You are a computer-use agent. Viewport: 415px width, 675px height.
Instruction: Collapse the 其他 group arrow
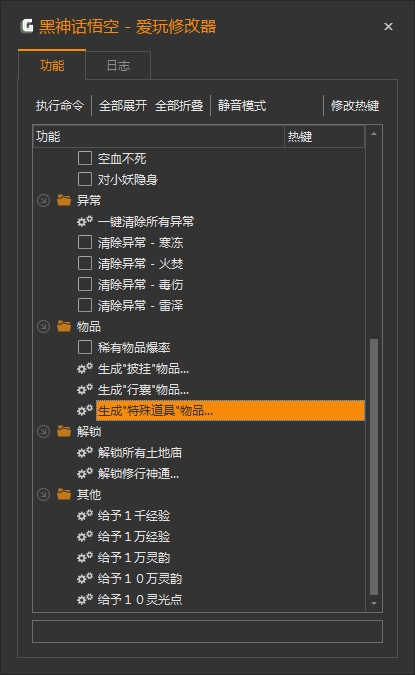coord(43,494)
